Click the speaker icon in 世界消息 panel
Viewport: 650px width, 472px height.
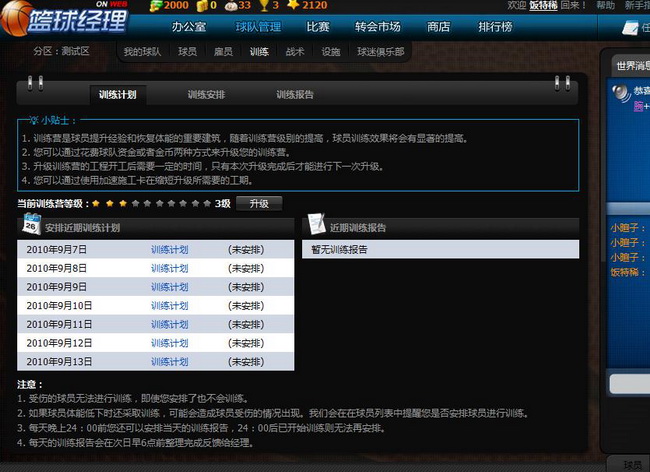coord(620,93)
